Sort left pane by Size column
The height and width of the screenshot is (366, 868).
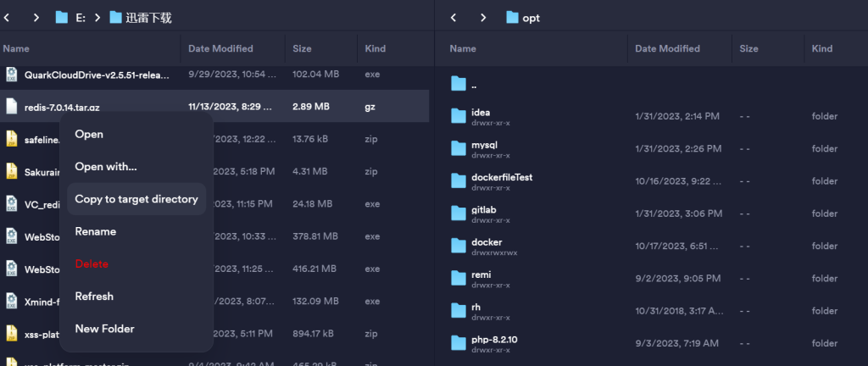303,49
